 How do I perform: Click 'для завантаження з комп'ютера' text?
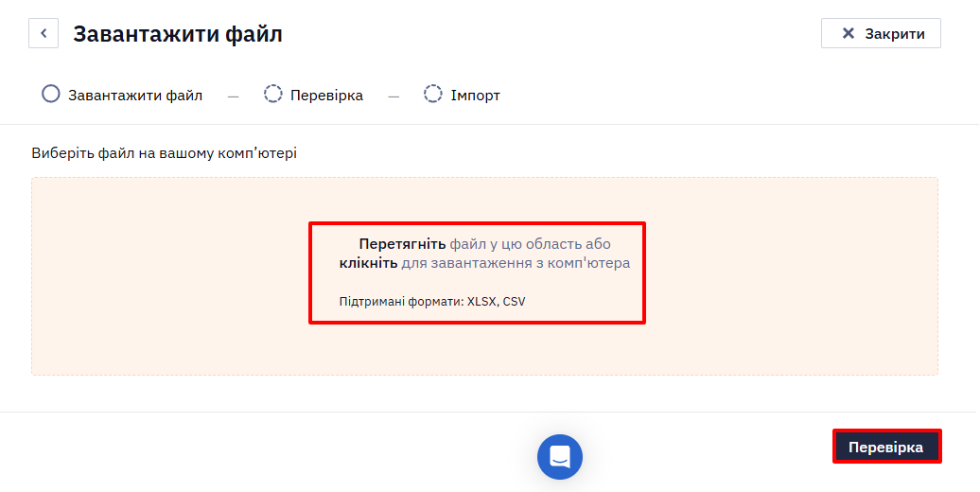tap(516, 263)
